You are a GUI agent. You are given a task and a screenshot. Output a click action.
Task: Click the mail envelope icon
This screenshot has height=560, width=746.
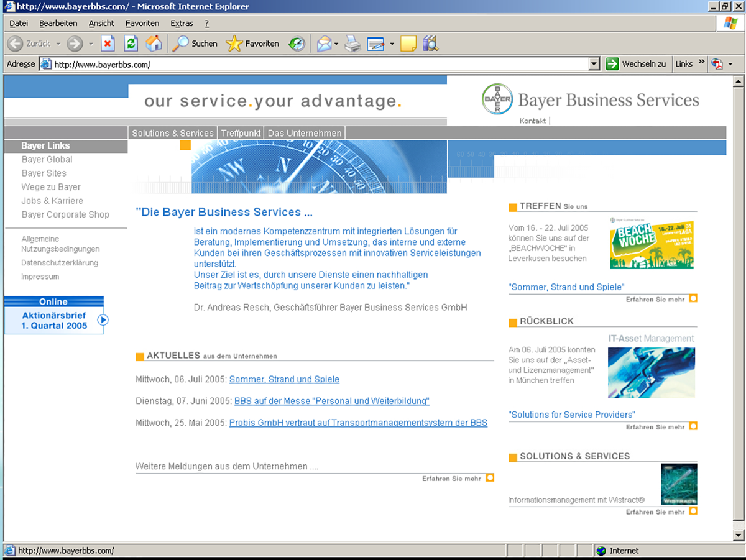point(324,44)
